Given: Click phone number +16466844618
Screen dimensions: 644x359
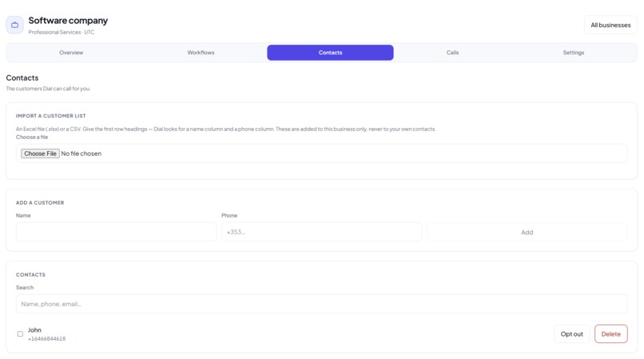Looking at the screenshot, I should [47, 339].
